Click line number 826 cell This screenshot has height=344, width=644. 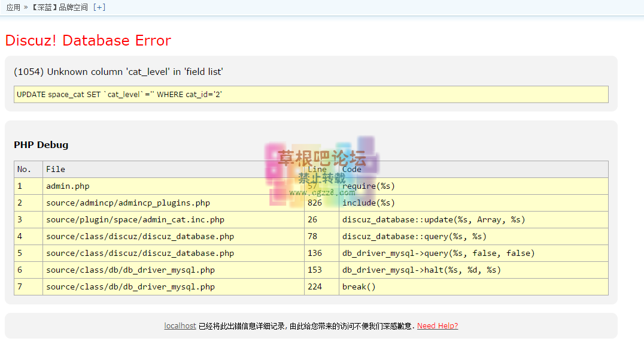(x=321, y=203)
